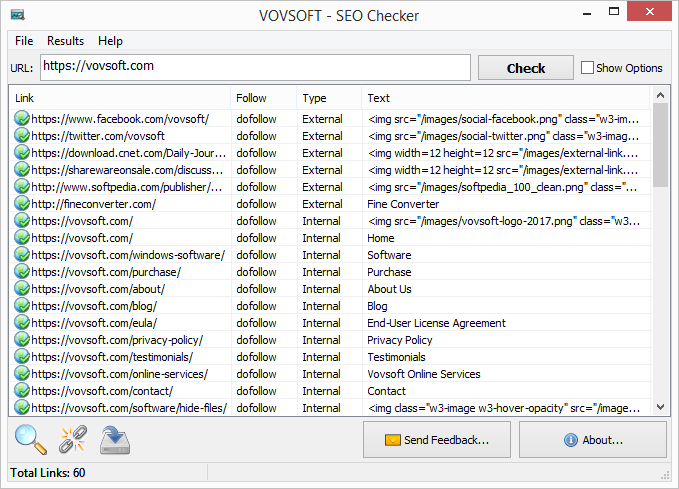Select the 'Home' text cell
The image size is (679, 489).
pyautogui.click(x=381, y=238)
